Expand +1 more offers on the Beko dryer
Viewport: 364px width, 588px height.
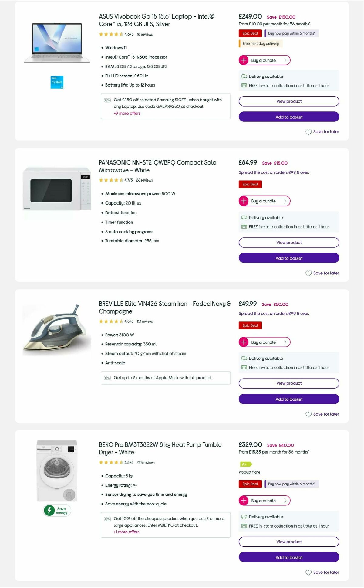pyautogui.click(x=126, y=532)
